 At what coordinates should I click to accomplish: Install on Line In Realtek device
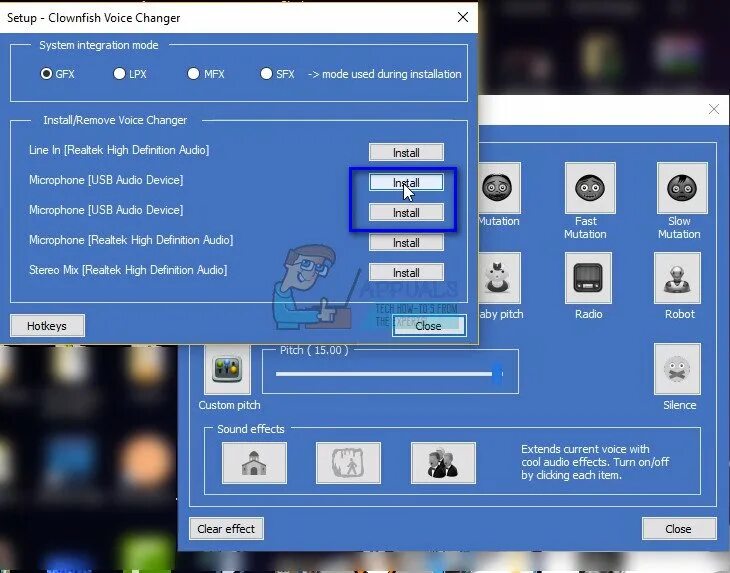[406, 153]
